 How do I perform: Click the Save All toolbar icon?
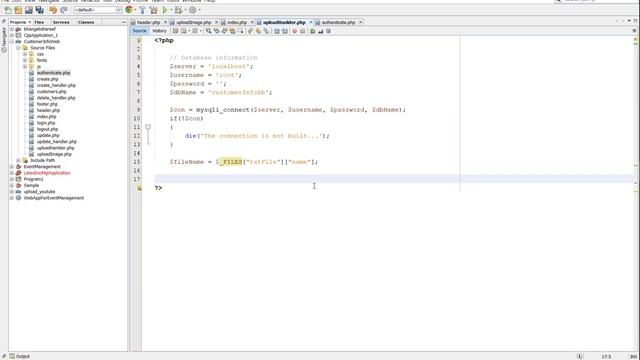(40, 10)
